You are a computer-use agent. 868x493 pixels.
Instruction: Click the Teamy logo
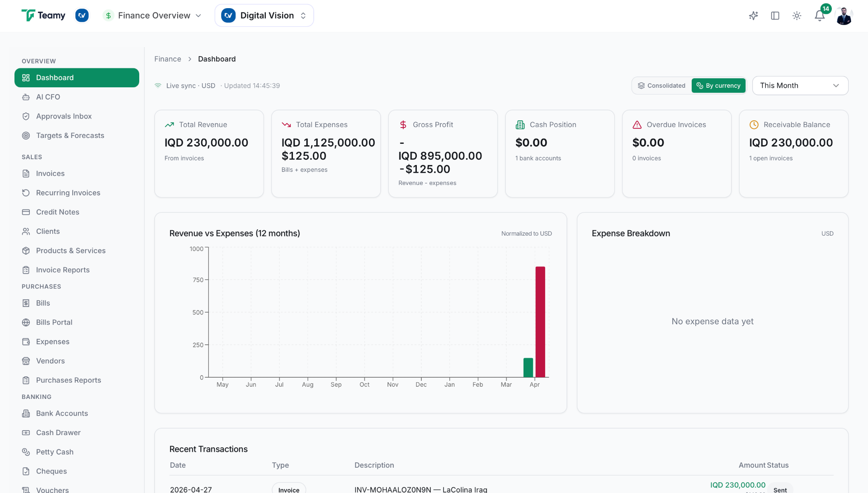[43, 15]
